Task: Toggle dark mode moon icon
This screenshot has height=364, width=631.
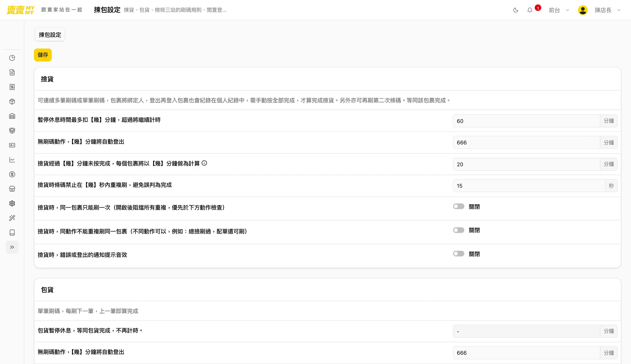Action: click(x=516, y=10)
